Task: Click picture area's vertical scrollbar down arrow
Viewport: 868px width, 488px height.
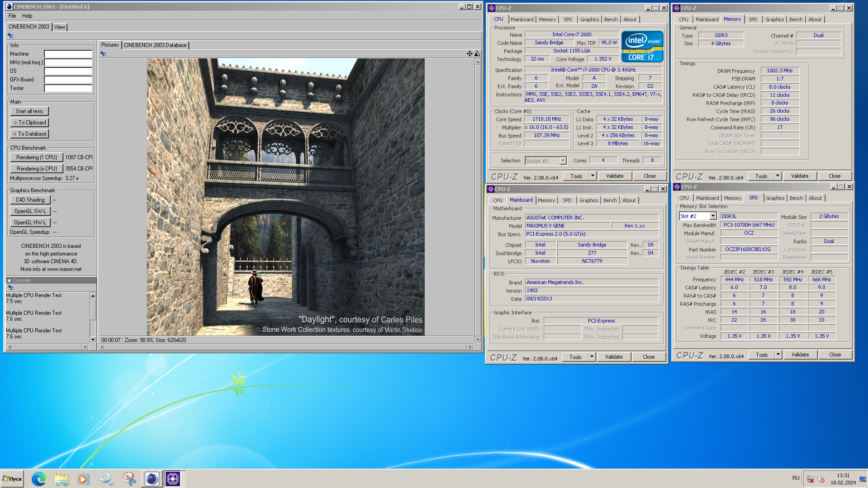Action: click(478, 340)
